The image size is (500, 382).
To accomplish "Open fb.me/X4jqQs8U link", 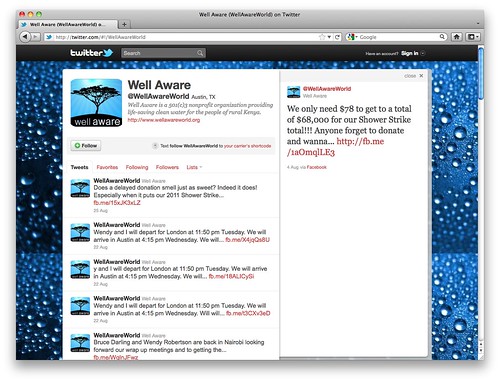I will (247, 240).
